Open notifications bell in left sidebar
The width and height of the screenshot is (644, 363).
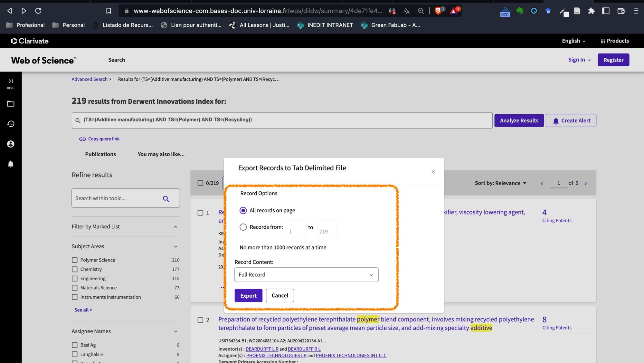(x=11, y=164)
